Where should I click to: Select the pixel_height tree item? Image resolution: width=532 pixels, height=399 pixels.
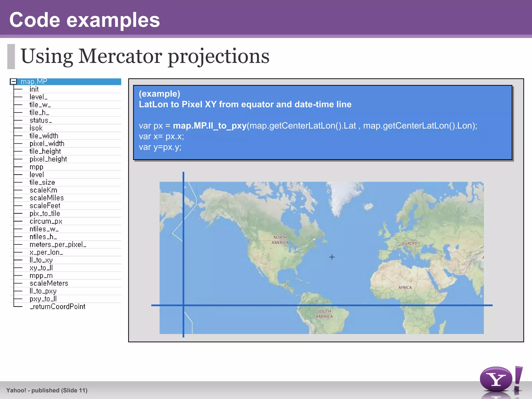(48, 159)
